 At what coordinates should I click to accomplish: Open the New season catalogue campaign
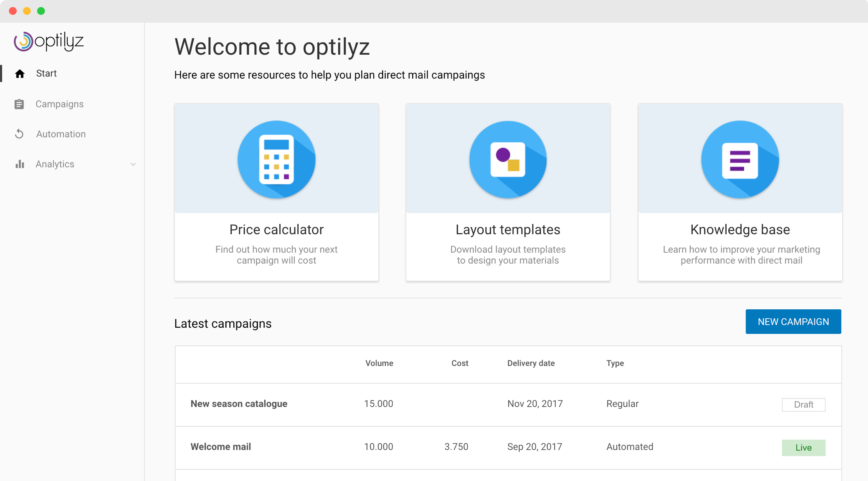click(239, 404)
